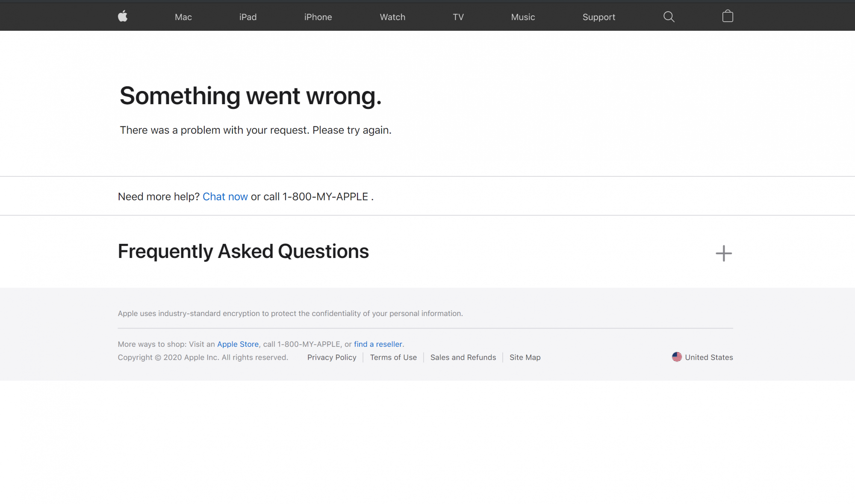Viewport: 855px width, 504px height.
Task: Open the Site Map link
Action: click(x=525, y=357)
